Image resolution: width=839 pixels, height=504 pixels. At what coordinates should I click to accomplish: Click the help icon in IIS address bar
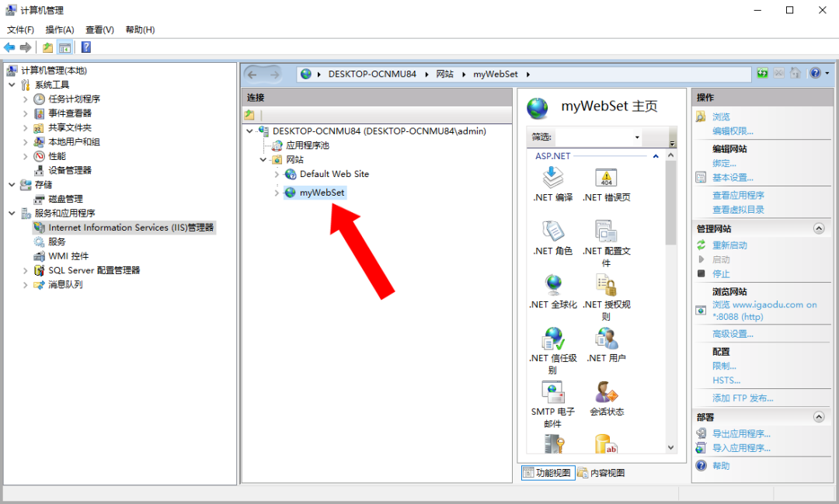click(x=816, y=73)
